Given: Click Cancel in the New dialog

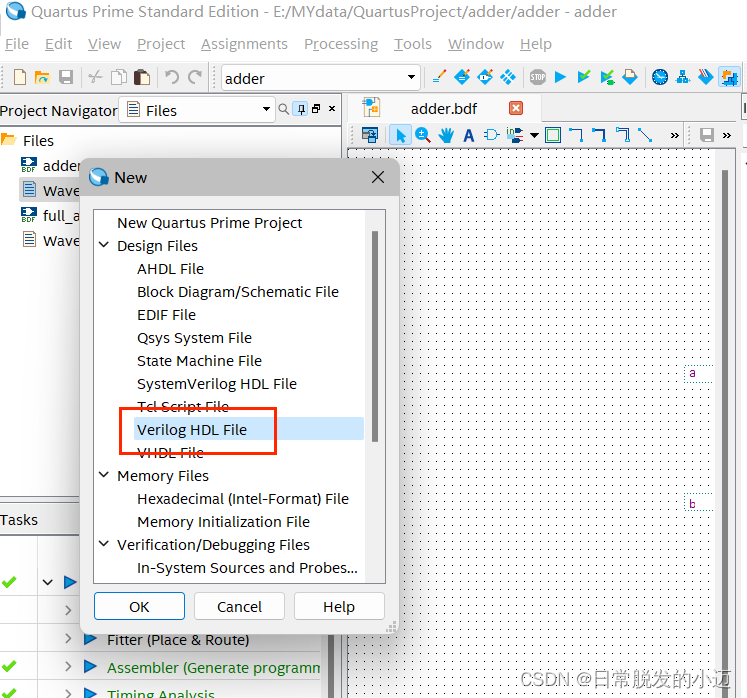Looking at the screenshot, I should (239, 606).
